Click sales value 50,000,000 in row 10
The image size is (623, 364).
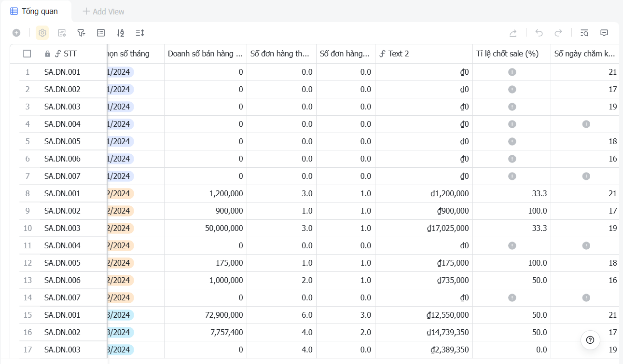[x=224, y=228]
